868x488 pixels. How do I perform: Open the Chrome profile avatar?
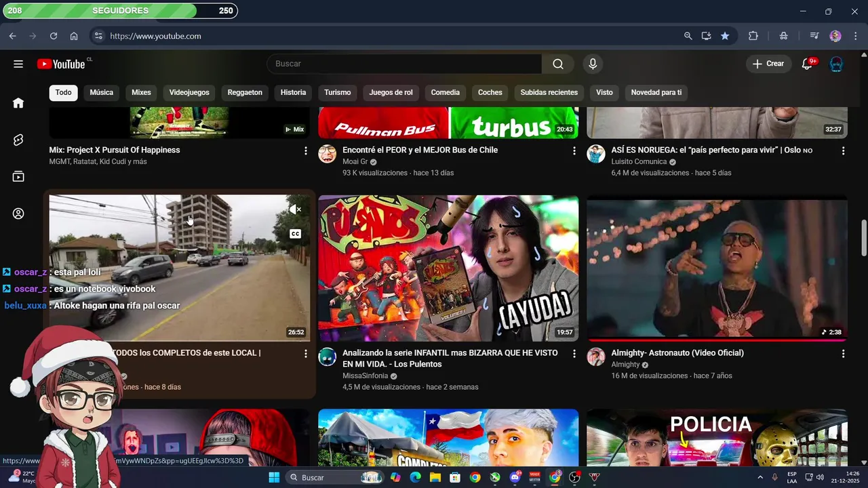click(835, 36)
